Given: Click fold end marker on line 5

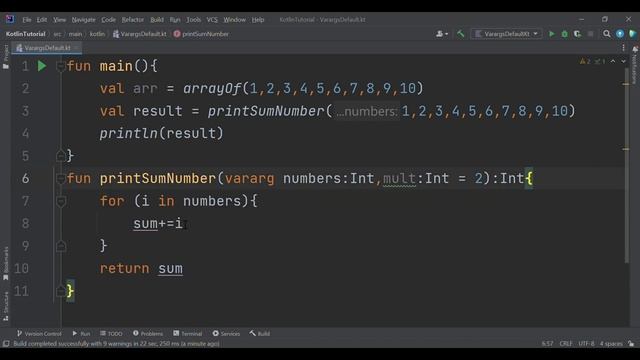Looking at the screenshot, I should 61,156.
